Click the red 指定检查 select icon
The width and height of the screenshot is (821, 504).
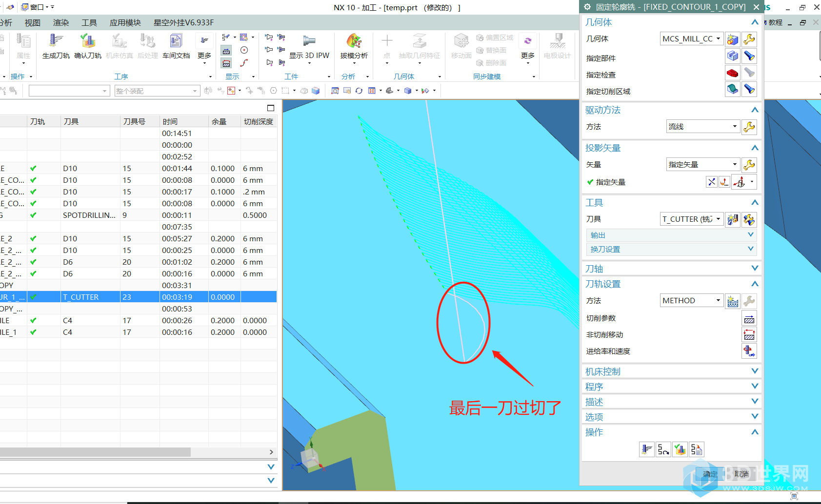click(732, 73)
